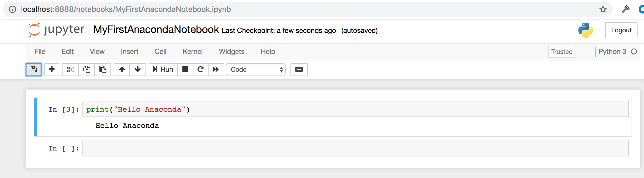Rename notebook by clicking MyFirstAnacondaNotebook title
The image size is (644, 178).
[x=156, y=30]
